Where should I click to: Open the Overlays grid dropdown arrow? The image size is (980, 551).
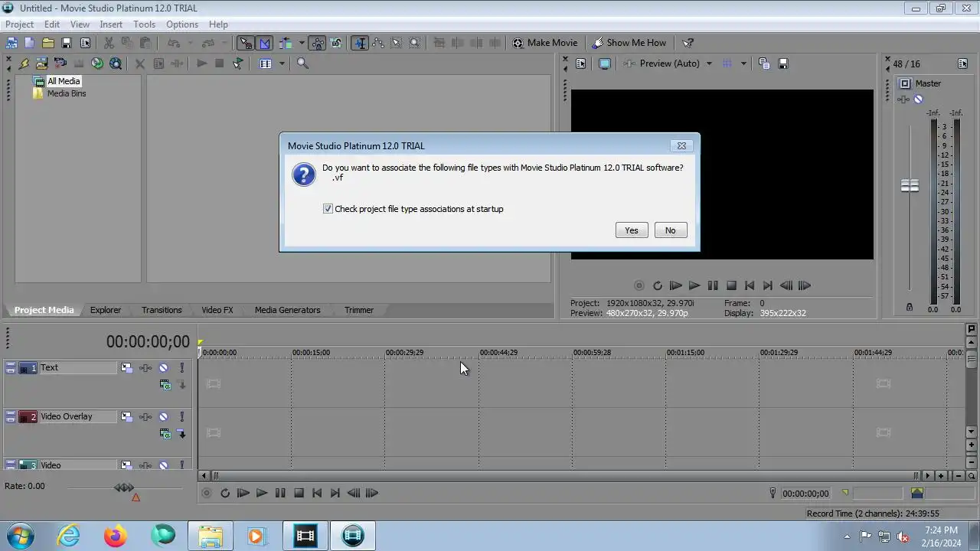743,64
